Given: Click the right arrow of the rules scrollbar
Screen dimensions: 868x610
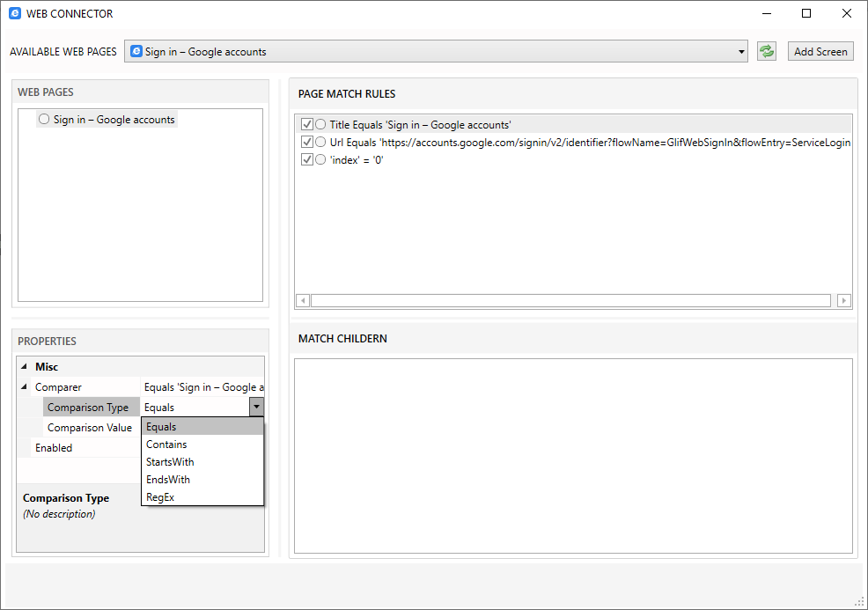Looking at the screenshot, I should [x=844, y=300].
